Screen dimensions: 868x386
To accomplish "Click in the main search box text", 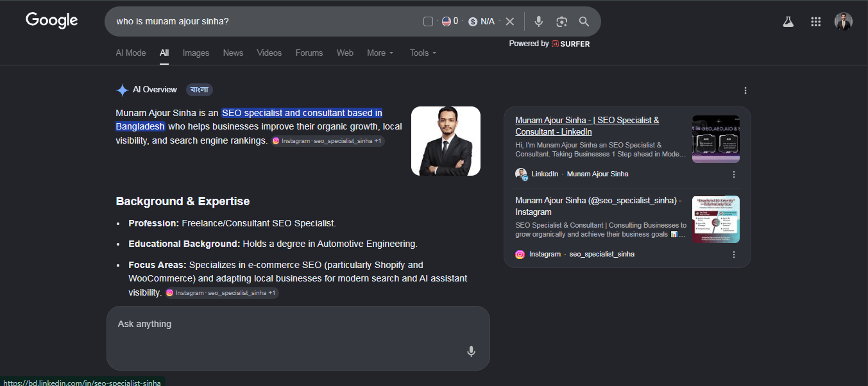I will pos(173,21).
